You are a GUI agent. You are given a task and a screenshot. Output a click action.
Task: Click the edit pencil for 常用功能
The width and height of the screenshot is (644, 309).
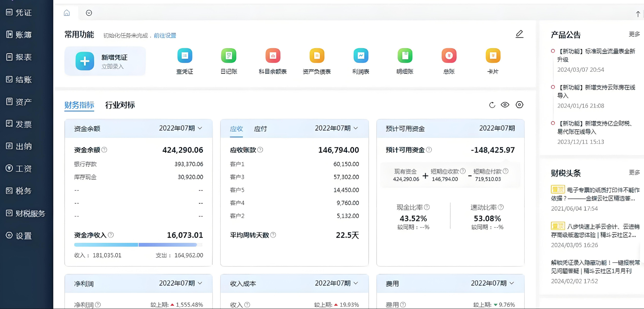pos(520,34)
